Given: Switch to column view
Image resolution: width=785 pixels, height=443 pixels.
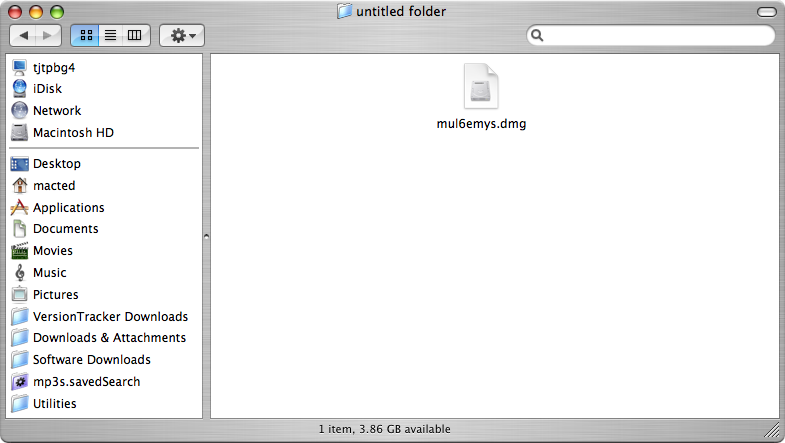Looking at the screenshot, I should click(135, 35).
